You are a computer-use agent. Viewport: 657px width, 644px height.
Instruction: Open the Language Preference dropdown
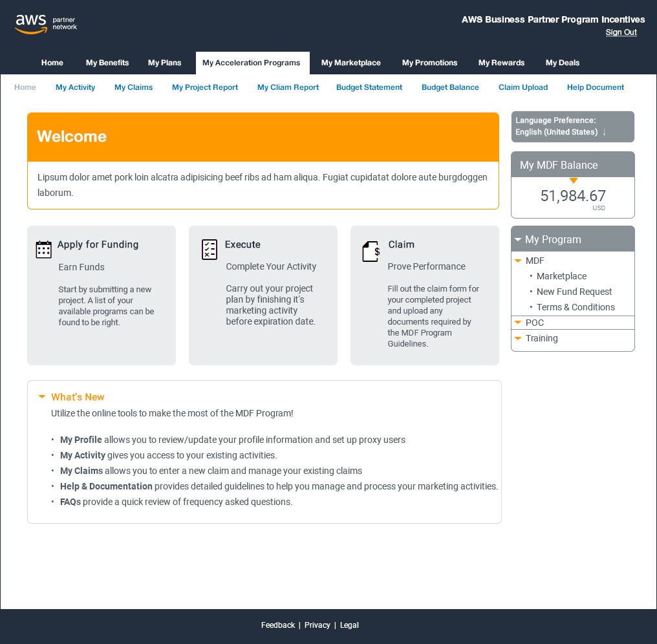click(572, 127)
